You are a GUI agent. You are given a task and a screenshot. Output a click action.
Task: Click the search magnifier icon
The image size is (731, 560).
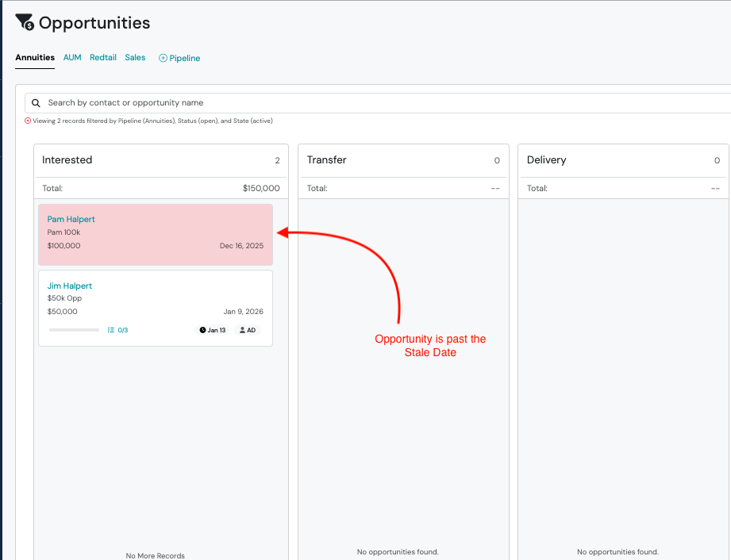(x=36, y=103)
